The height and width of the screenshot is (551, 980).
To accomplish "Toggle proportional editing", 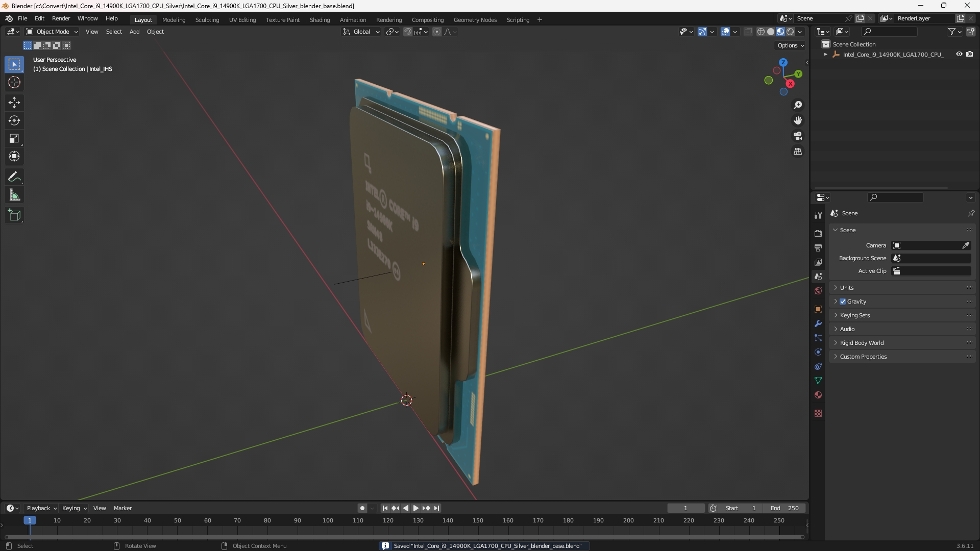I will click(x=437, y=32).
